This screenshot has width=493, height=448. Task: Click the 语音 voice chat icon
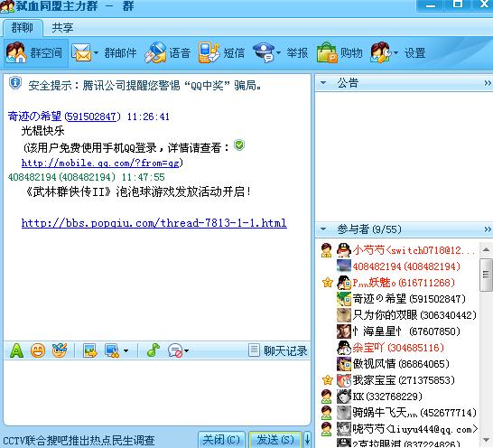pos(155,52)
